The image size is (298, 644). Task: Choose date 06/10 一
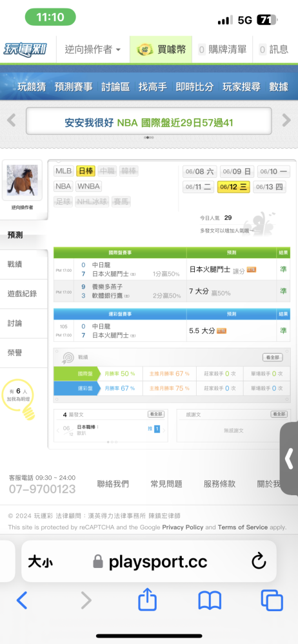(273, 171)
